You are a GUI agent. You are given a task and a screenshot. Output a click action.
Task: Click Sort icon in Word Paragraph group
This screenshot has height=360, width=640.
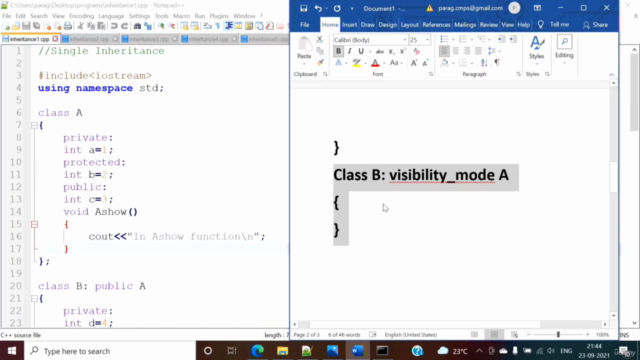tap(484, 62)
